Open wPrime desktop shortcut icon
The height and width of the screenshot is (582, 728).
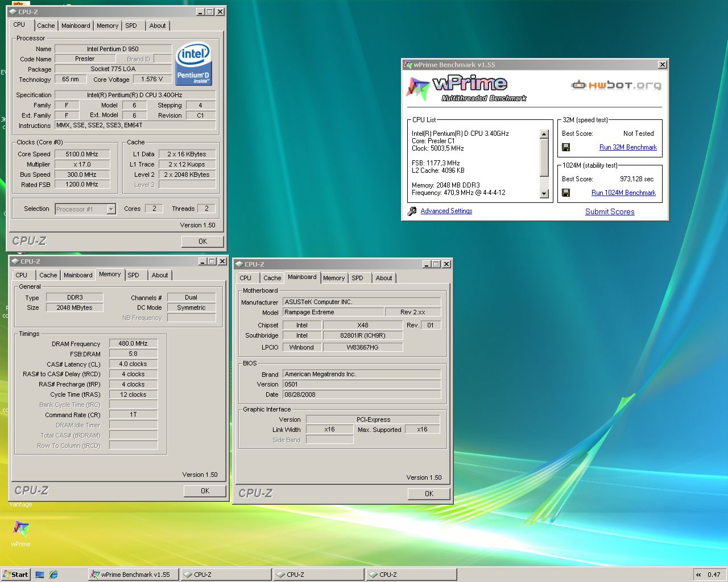point(20,529)
